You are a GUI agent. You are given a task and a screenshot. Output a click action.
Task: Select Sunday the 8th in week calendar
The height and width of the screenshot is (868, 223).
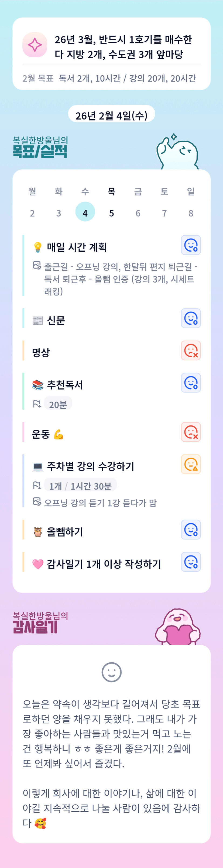coord(191,213)
